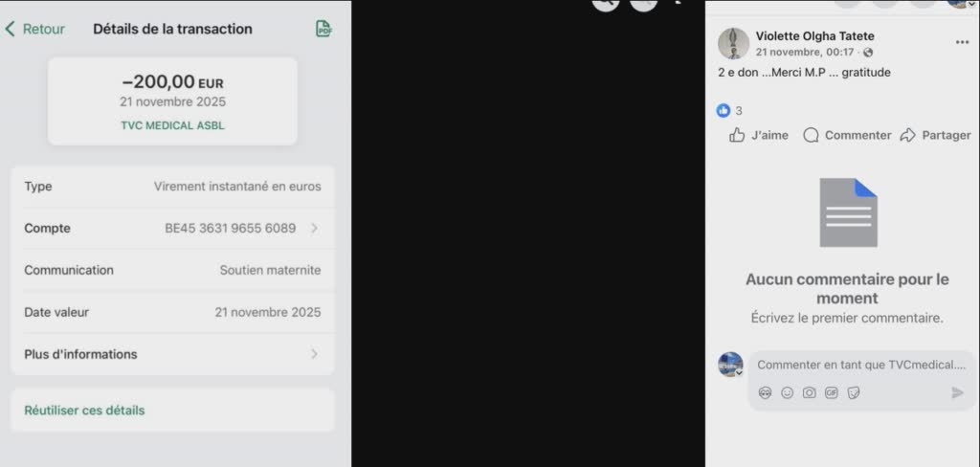
Task: Open Violette Olgha Tatete's profile picture
Action: coord(733,43)
